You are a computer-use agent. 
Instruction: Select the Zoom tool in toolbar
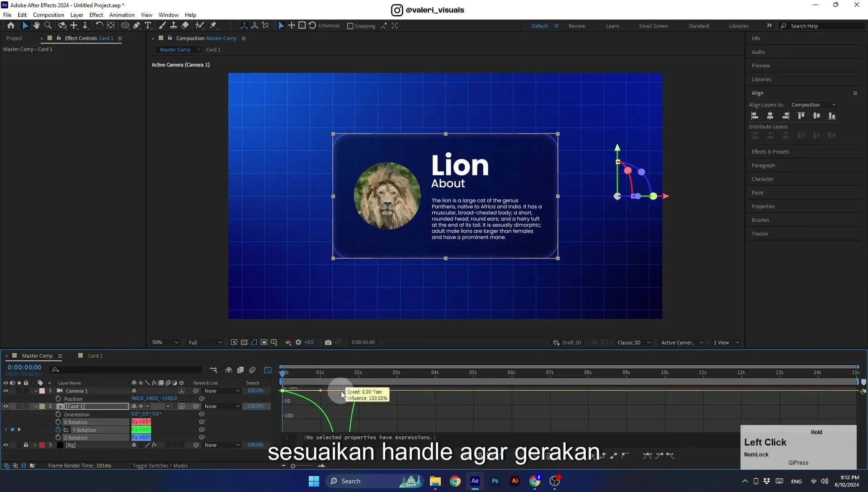48,26
